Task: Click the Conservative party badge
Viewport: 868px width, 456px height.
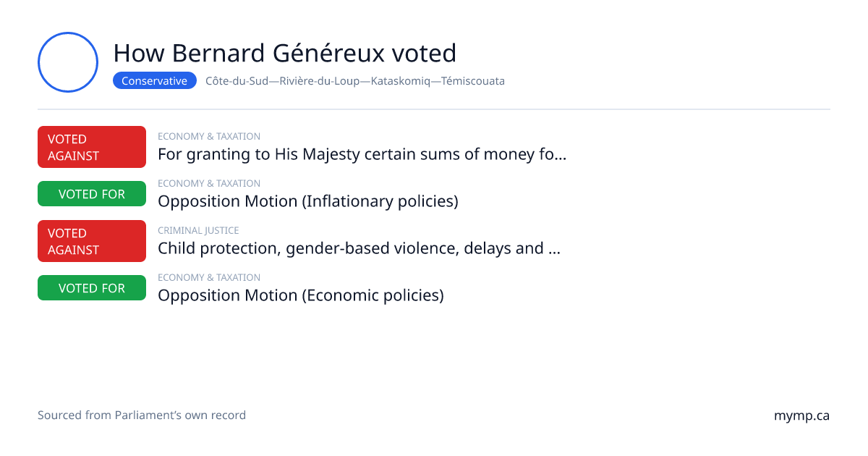Action: [155, 81]
